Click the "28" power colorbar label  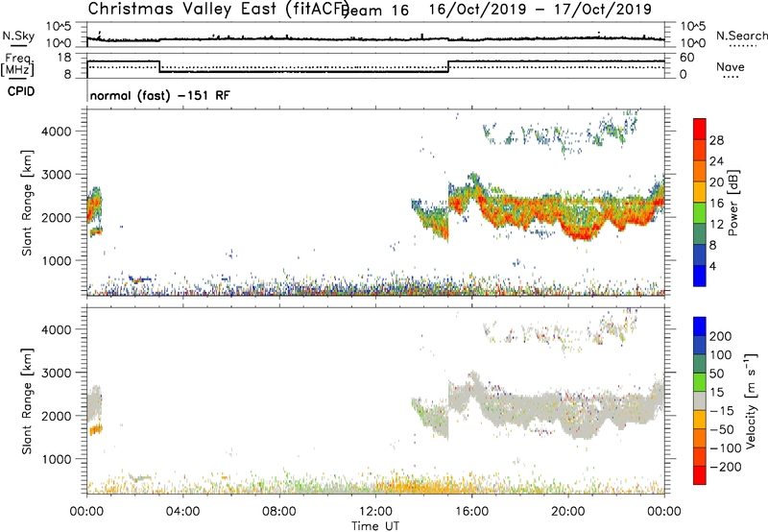716,140
